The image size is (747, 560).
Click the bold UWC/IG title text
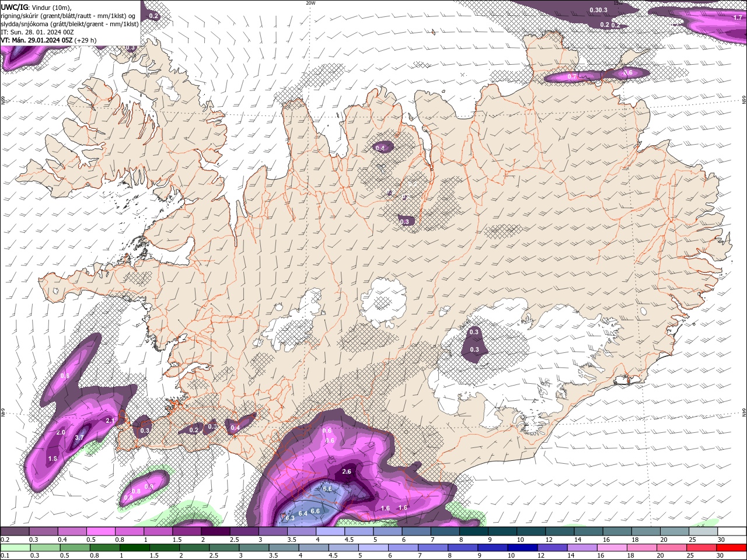pos(15,7)
